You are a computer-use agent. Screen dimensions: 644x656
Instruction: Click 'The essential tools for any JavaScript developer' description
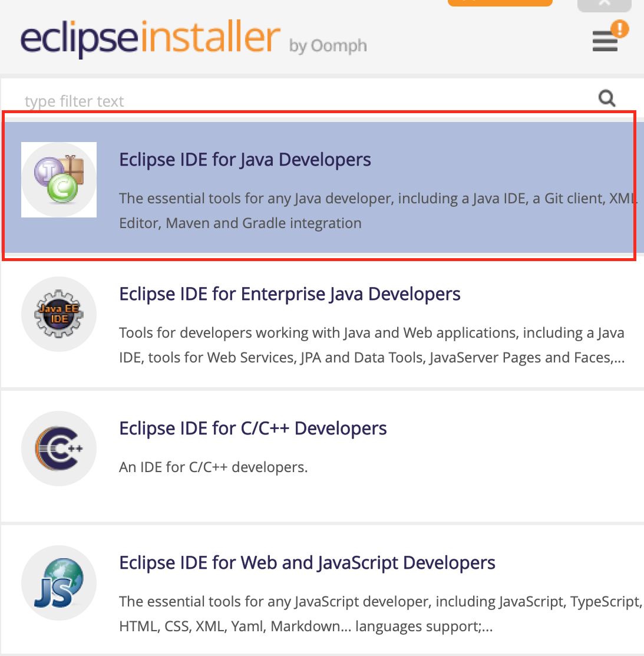tap(380, 614)
